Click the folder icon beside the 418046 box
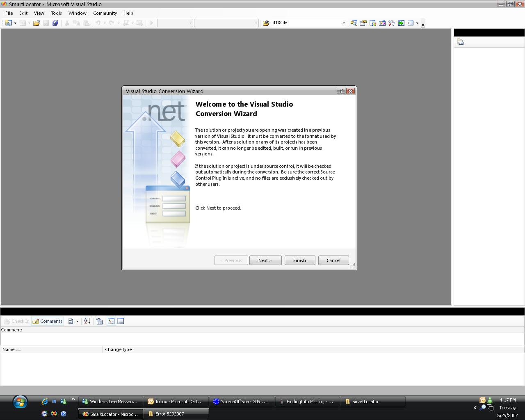525x420 pixels. point(266,23)
